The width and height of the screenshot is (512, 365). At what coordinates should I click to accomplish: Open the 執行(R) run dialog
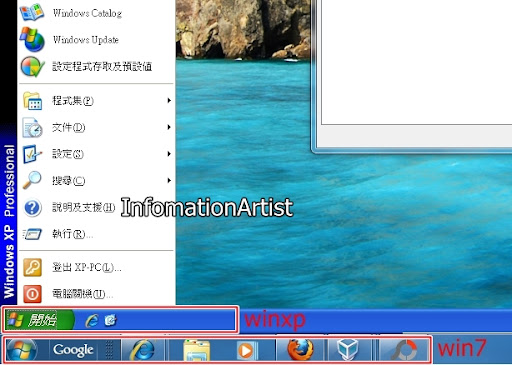(x=97, y=234)
